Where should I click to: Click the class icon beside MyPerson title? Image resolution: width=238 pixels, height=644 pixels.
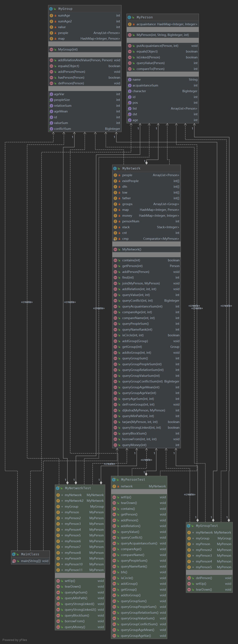coord(129,17)
